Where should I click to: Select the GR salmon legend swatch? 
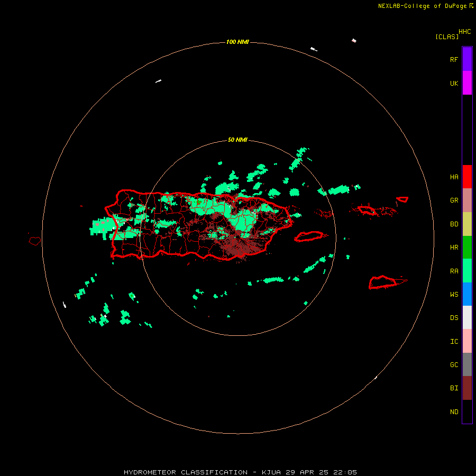point(467,200)
